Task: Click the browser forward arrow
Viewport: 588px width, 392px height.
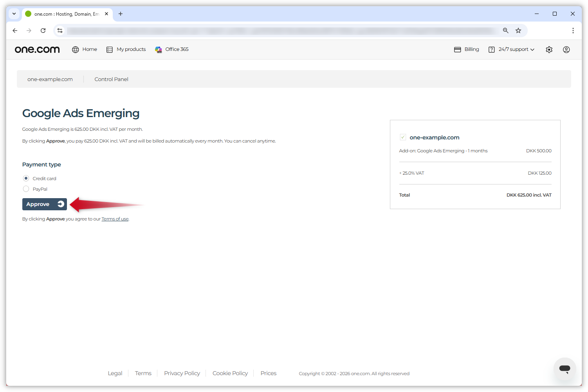Action: pos(29,31)
